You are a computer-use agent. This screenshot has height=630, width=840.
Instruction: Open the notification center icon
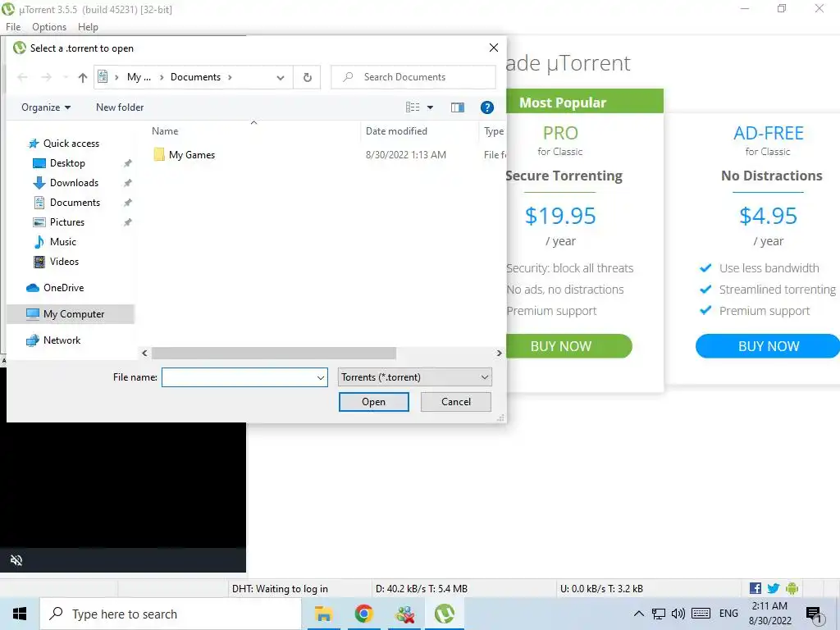tap(814, 614)
